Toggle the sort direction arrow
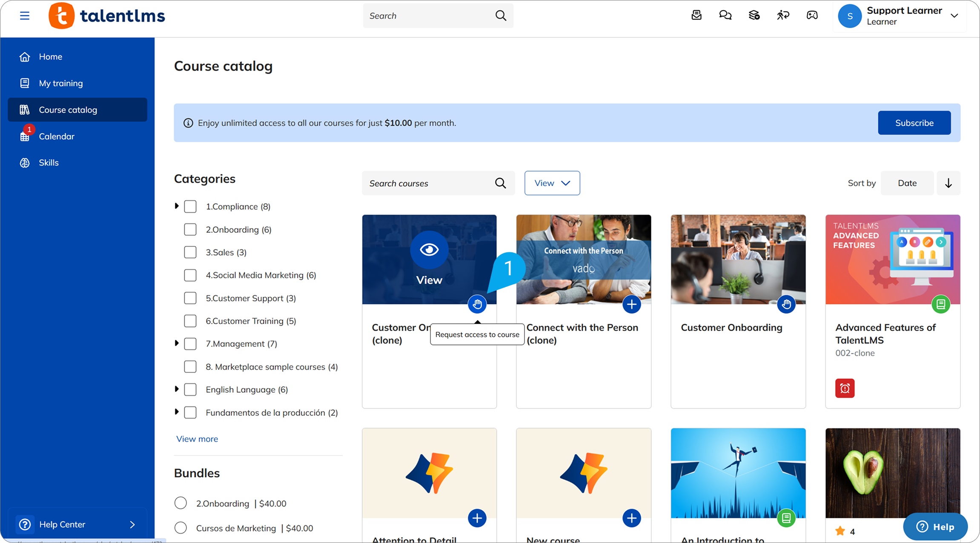This screenshot has width=980, height=543. 948,183
